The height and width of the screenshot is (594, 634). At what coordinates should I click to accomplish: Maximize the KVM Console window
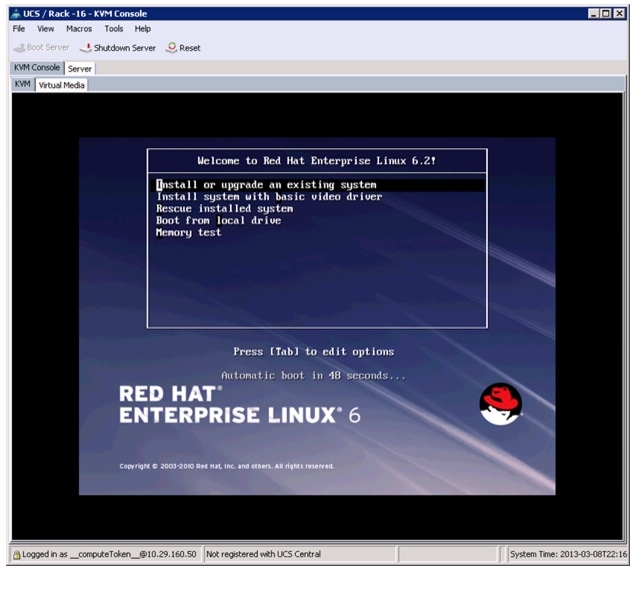click(606, 13)
